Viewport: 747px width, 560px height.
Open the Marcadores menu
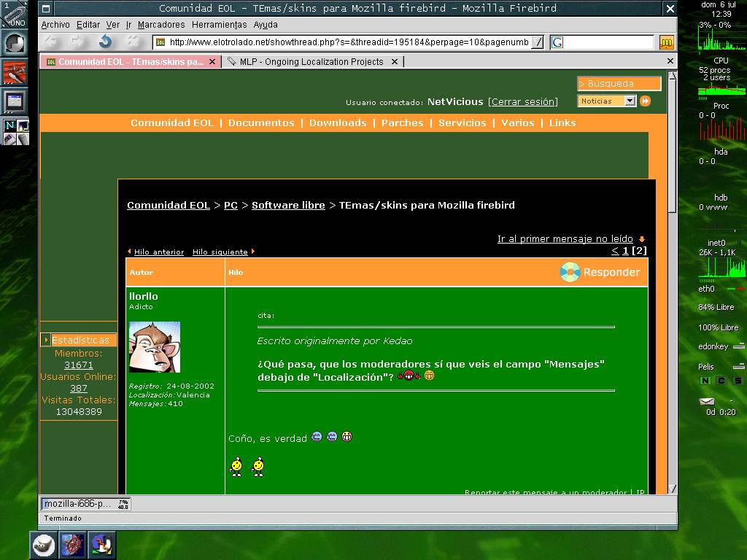coord(161,25)
